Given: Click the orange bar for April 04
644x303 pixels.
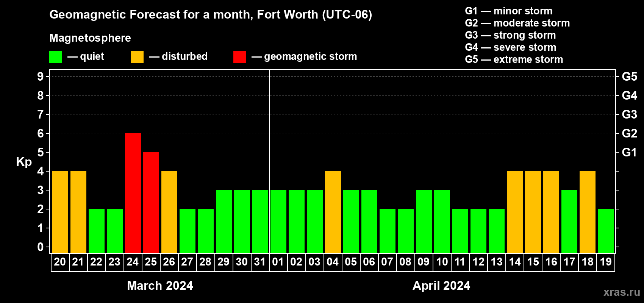Looking at the screenshot, I should point(333,212).
